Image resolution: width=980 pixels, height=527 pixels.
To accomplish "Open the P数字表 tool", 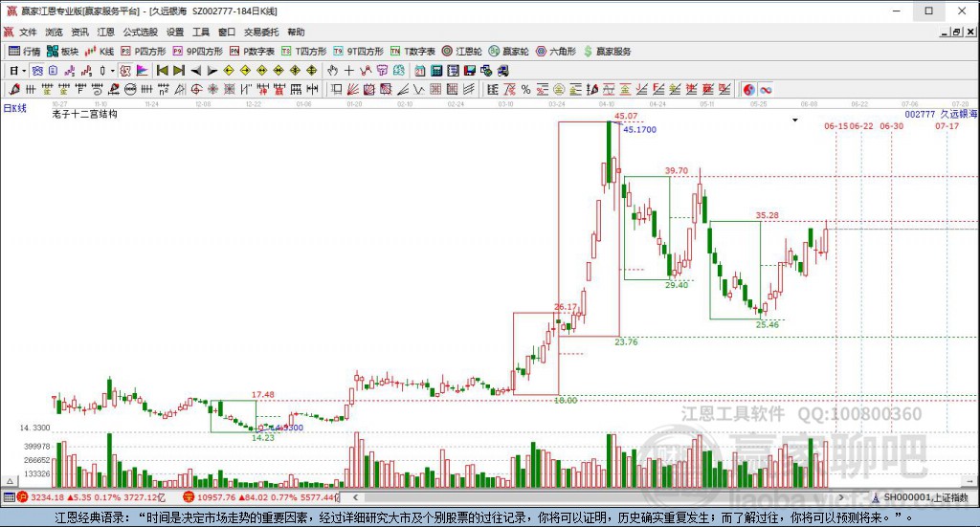I will click(252, 52).
